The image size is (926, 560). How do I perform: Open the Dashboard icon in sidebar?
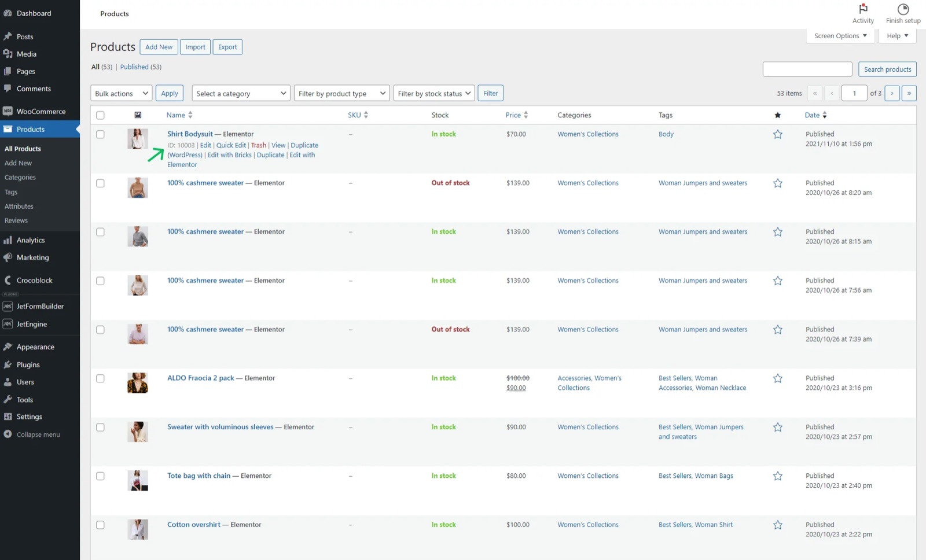click(8, 13)
